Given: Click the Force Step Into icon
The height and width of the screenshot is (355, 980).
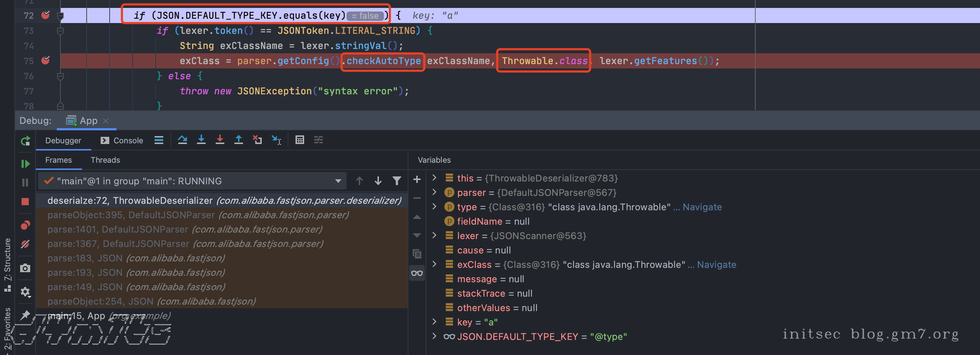Looking at the screenshot, I should pyautogui.click(x=220, y=140).
